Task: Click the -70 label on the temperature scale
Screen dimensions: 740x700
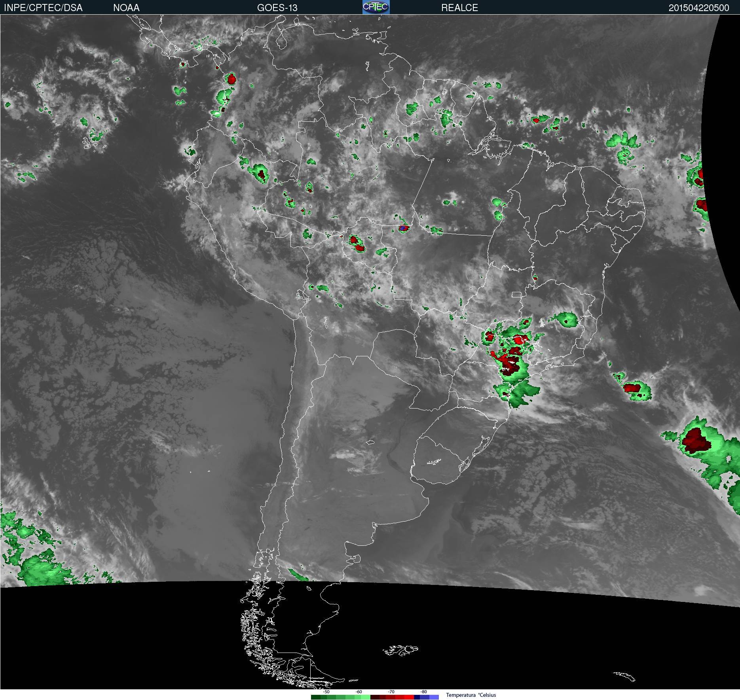Action: (391, 692)
